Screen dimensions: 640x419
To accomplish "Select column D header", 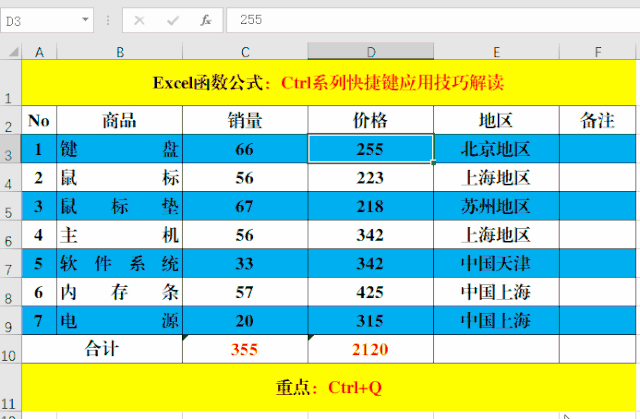I will pos(371,52).
